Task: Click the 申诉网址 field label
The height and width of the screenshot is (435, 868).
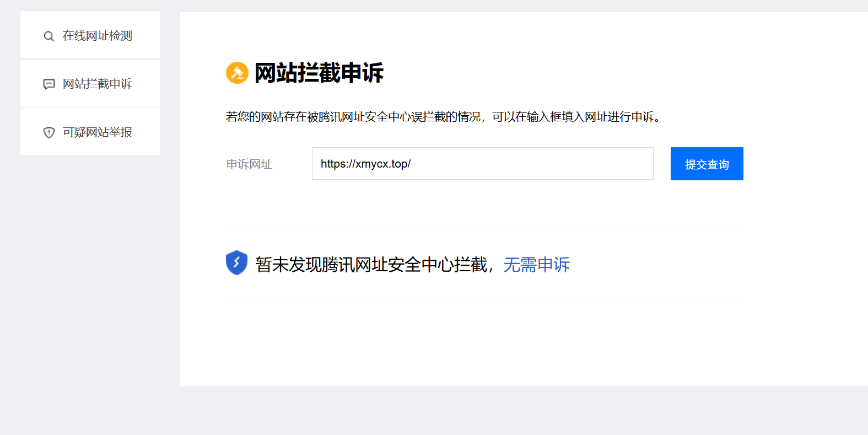Action: coord(249,164)
